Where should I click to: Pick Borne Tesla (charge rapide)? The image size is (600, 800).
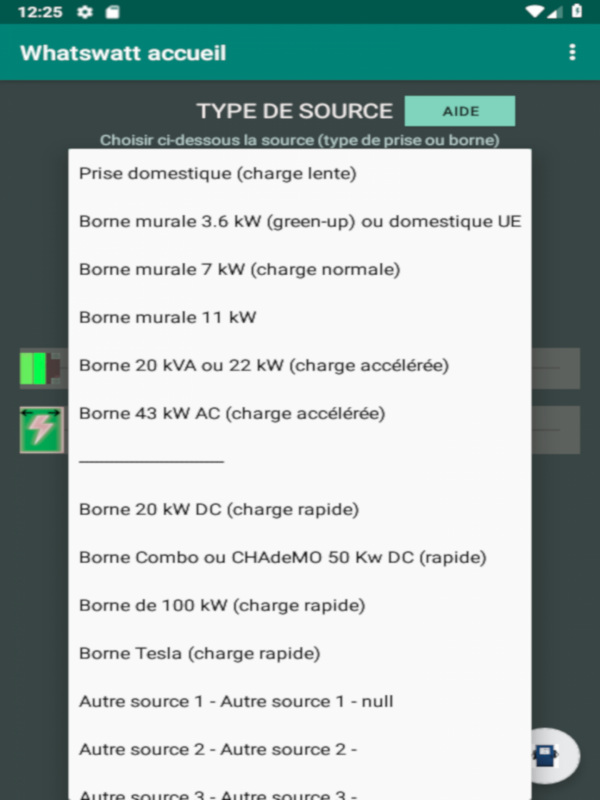tap(300, 653)
